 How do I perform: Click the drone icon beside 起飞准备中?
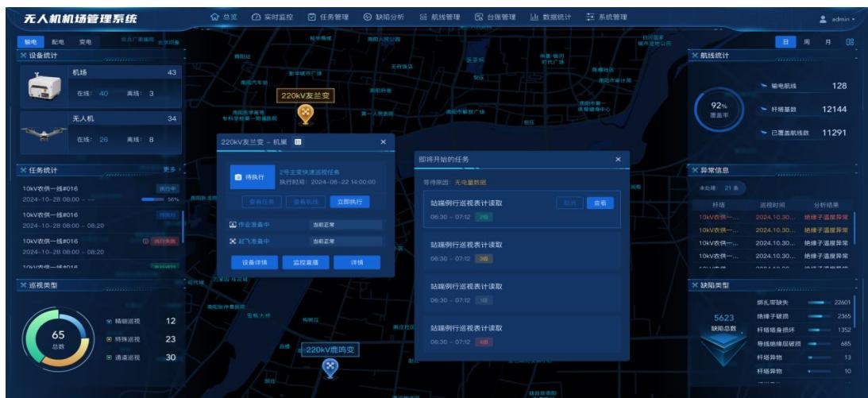[x=233, y=242]
